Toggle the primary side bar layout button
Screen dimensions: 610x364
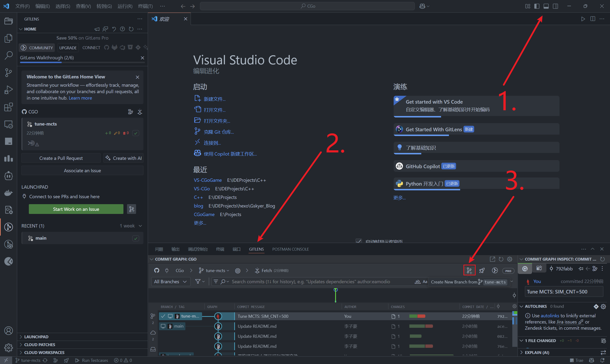537,6
